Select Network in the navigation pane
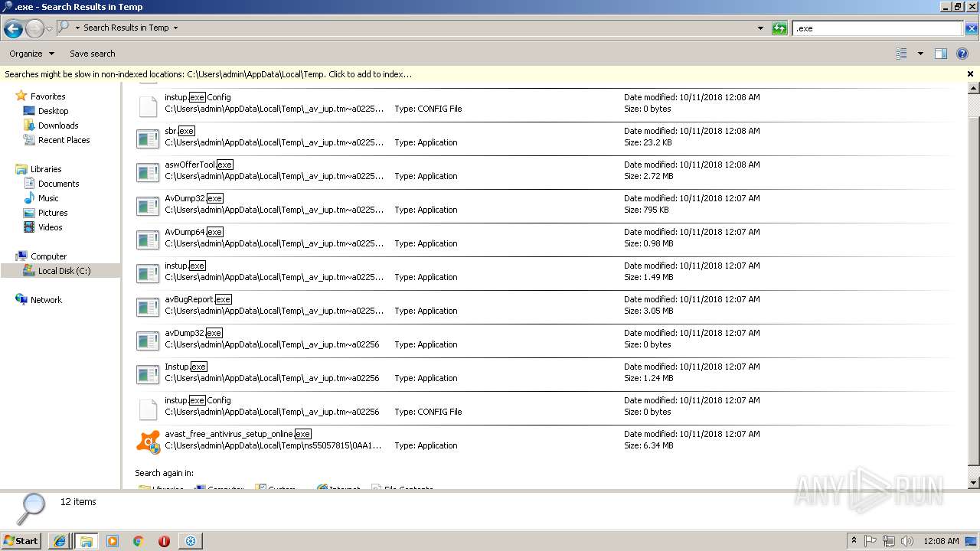 pos(46,300)
